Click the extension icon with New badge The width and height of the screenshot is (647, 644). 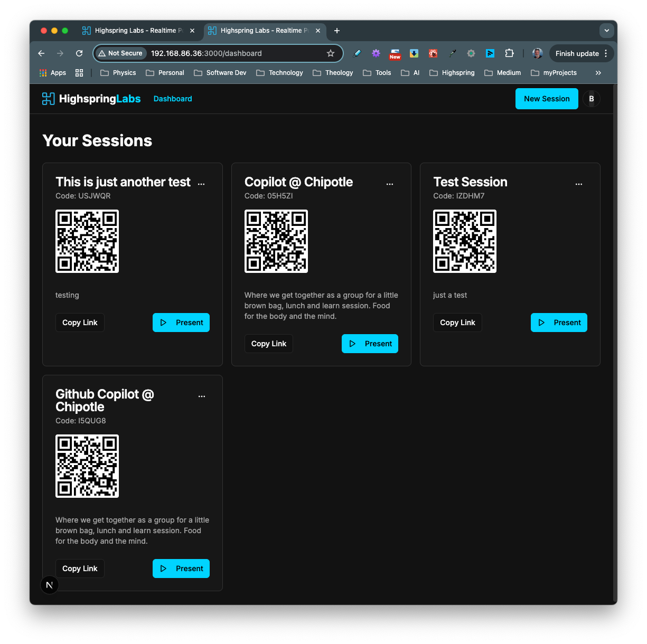pyautogui.click(x=395, y=53)
